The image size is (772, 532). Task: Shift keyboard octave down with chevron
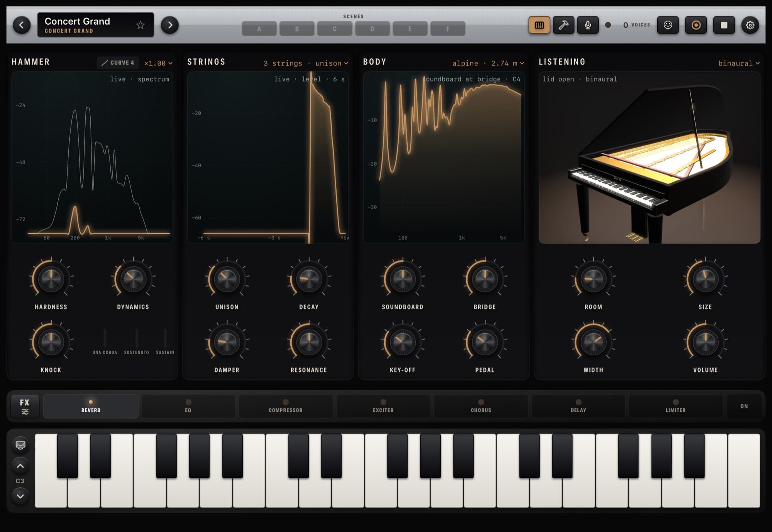coord(20,496)
